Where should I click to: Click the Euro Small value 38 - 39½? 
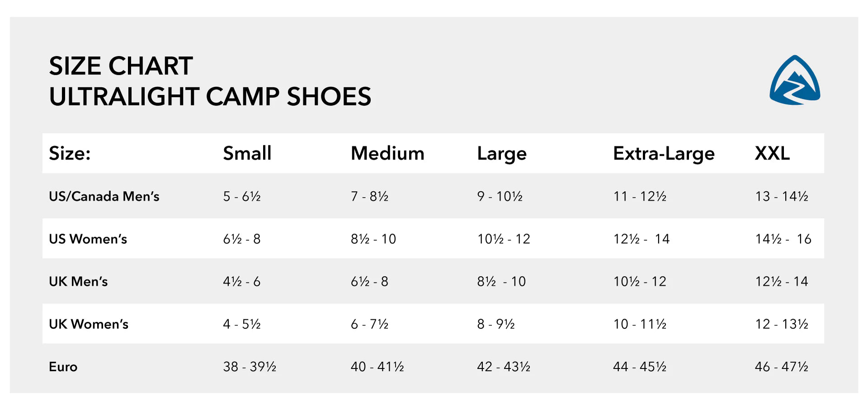pyautogui.click(x=250, y=367)
